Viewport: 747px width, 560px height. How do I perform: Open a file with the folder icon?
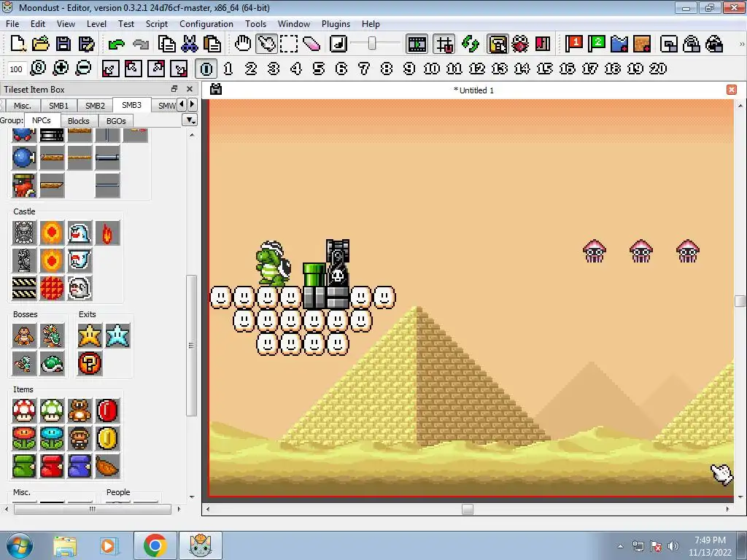click(x=41, y=44)
